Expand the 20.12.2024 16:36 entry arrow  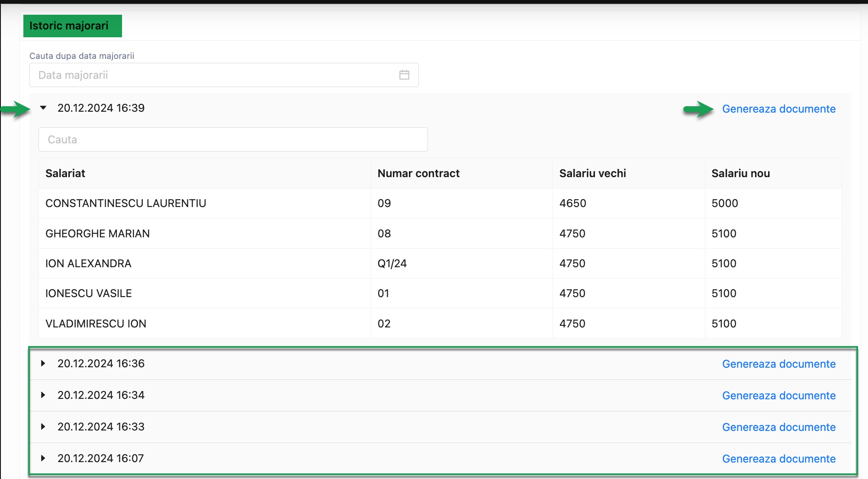(x=43, y=363)
